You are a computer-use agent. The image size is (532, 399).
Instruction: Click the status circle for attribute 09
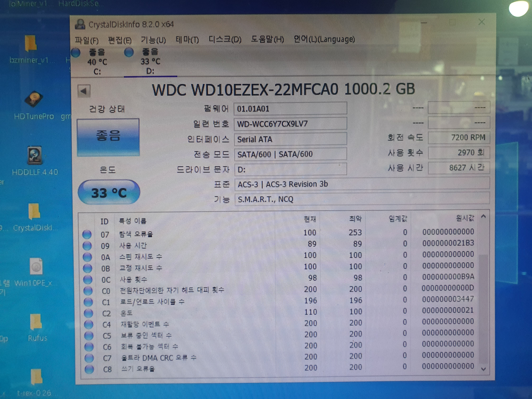pos(87,246)
